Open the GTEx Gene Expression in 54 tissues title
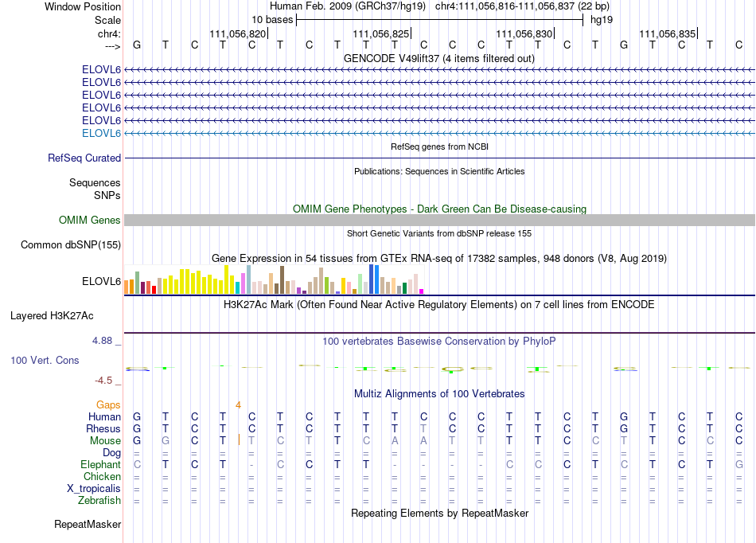This screenshot has height=543, width=756. pos(439,258)
